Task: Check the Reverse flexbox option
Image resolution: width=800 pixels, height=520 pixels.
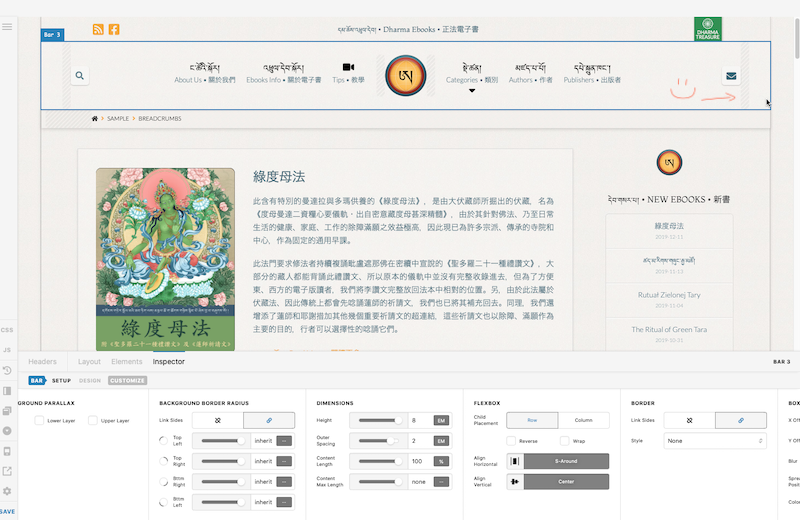Action: point(511,441)
